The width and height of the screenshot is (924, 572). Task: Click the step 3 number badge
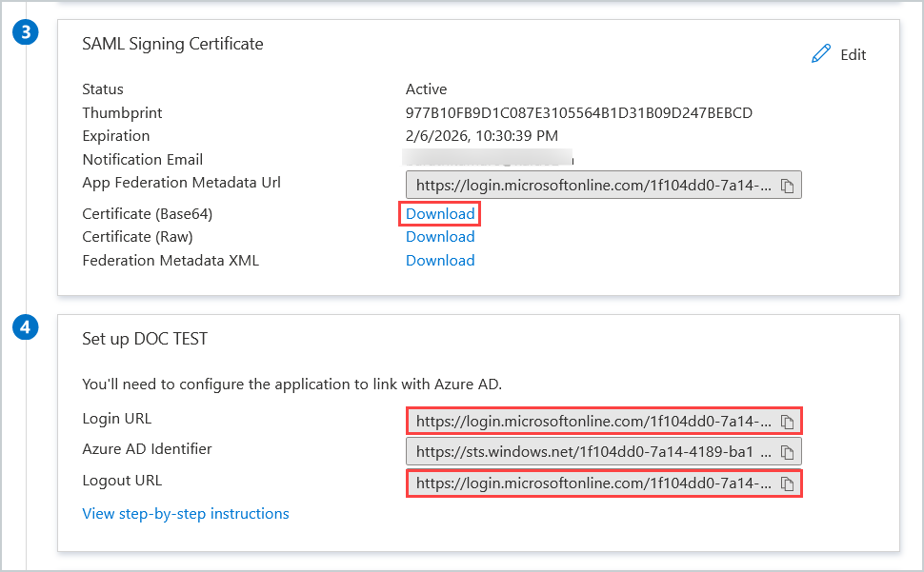(x=26, y=32)
